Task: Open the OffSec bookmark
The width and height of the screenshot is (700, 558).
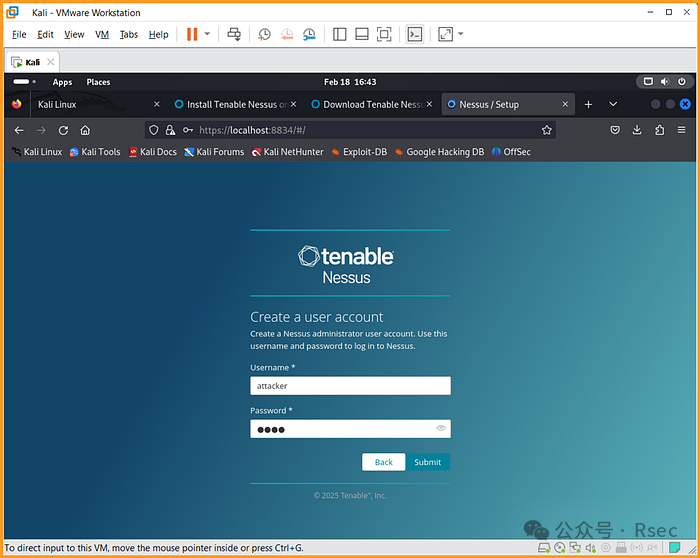Action: (511, 152)
